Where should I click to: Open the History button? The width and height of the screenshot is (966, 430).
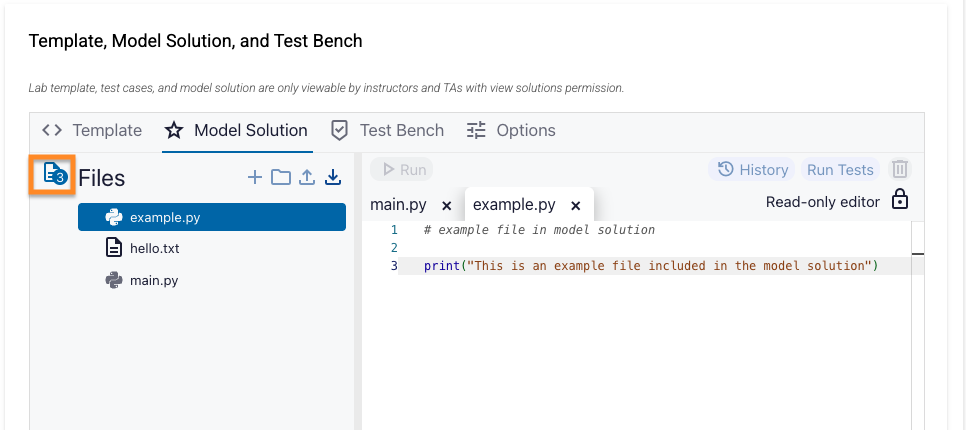click(x=753, y=170)
